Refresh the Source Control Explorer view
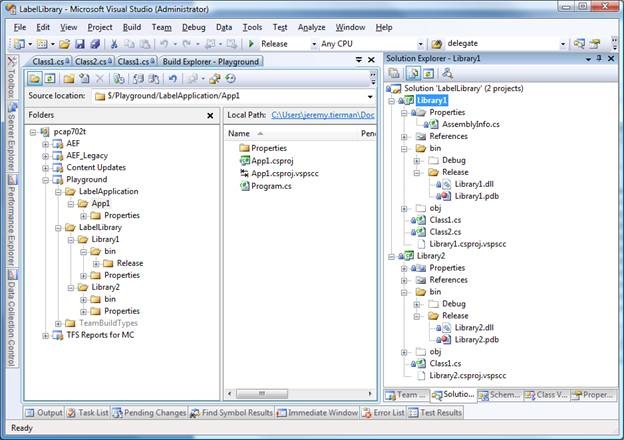 click(50, 78)
